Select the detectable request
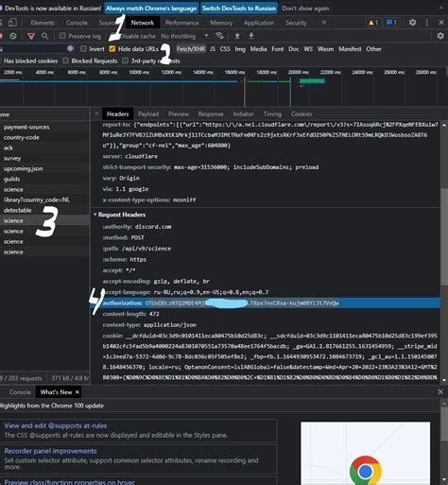The image size is (448, 485). tap(44, 210)
